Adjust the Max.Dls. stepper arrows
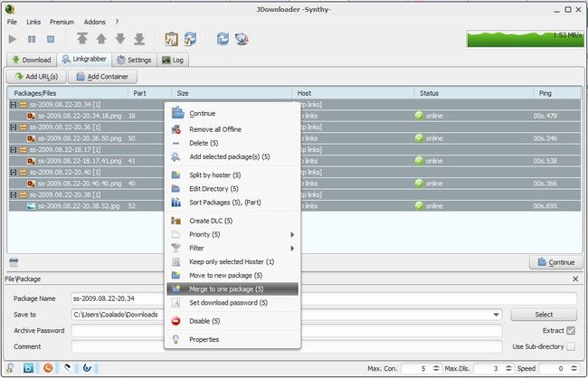Viewport: 588px width, 378px height. tap(508, 369)
